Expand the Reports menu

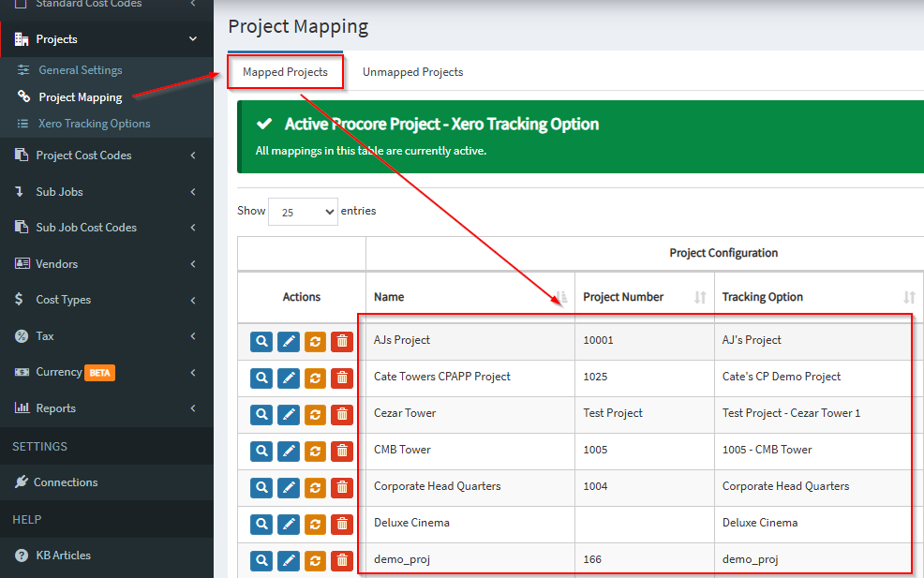click(x=107, y=408)
